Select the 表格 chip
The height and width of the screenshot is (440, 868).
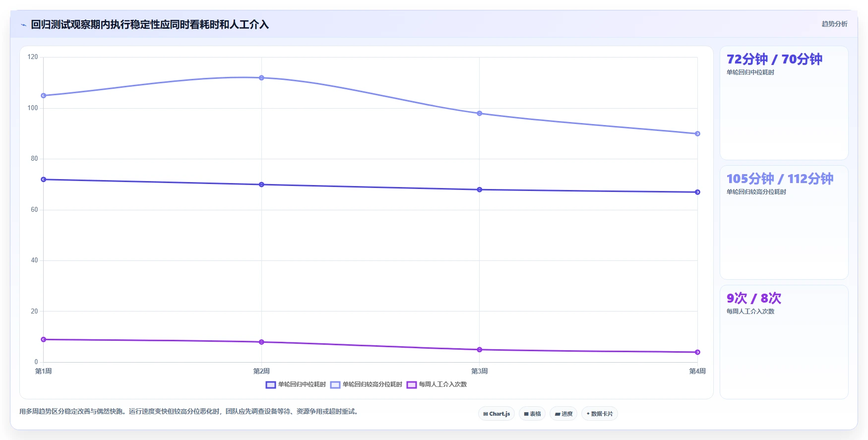pos(532,414)
